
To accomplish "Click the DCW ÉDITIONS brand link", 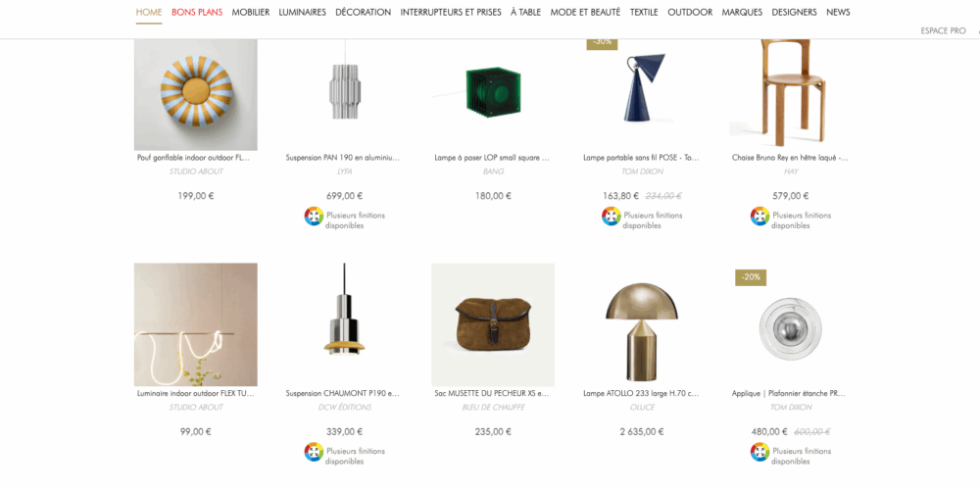I will [344, 407].
